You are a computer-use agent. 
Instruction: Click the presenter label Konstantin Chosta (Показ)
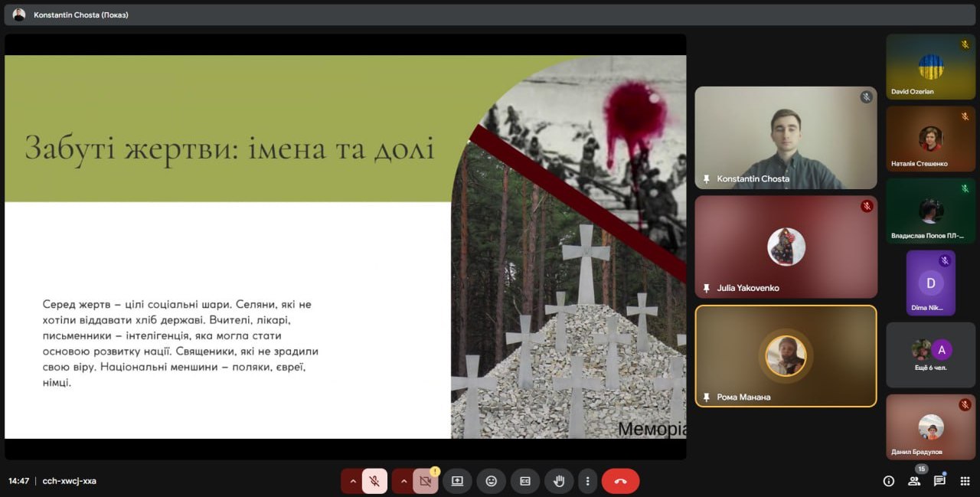pyautogui.click(x=81, y=15)
